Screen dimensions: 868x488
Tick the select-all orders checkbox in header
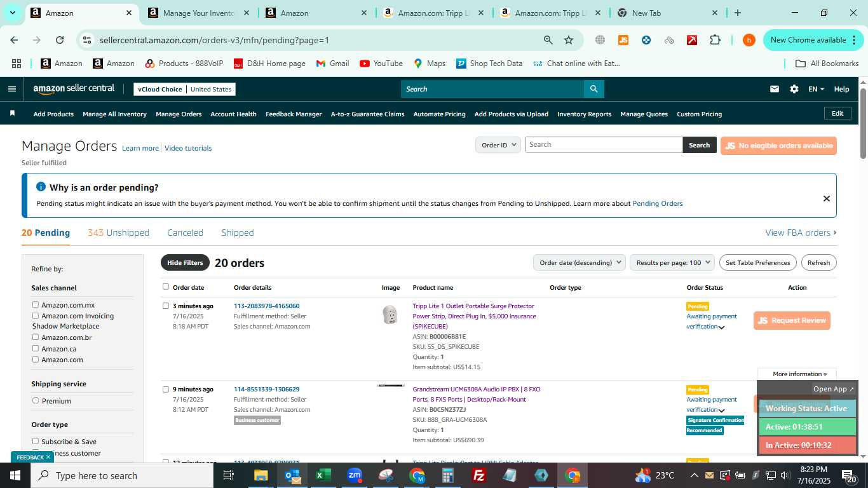coord(166,287)
